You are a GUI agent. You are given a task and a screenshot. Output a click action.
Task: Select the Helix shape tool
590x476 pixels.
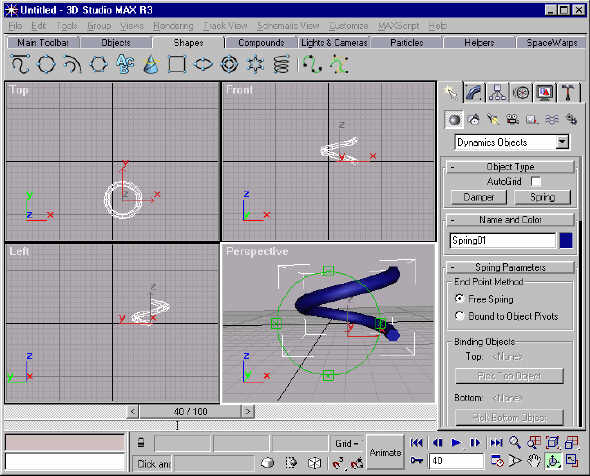281,64
